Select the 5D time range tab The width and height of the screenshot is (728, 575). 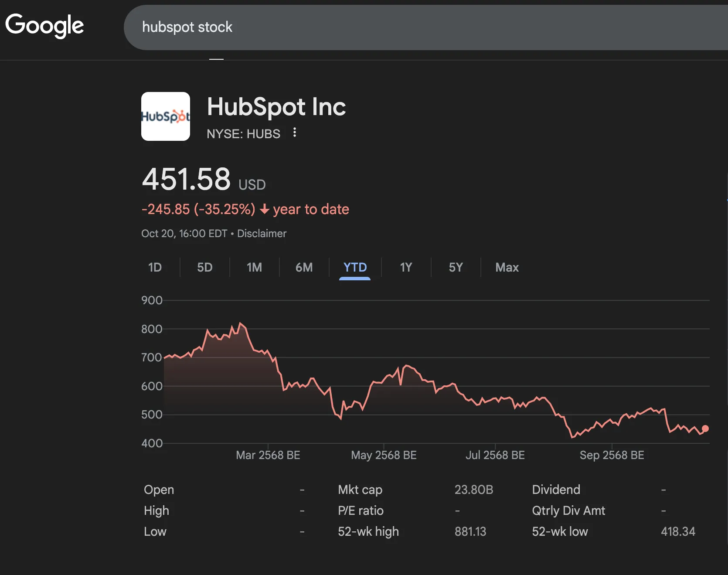point(204,267)
